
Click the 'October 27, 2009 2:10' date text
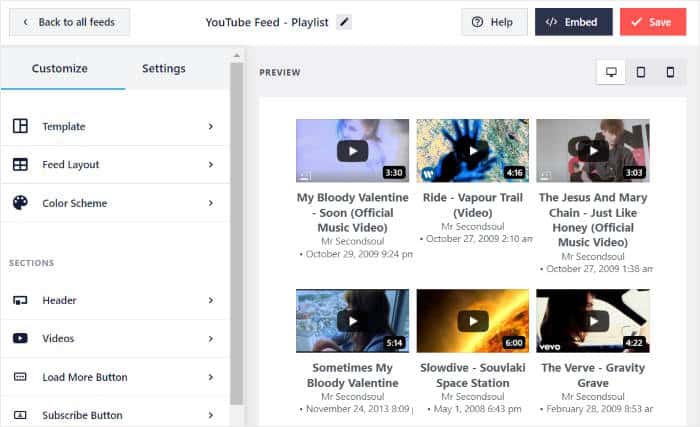(x=476, y=239)
